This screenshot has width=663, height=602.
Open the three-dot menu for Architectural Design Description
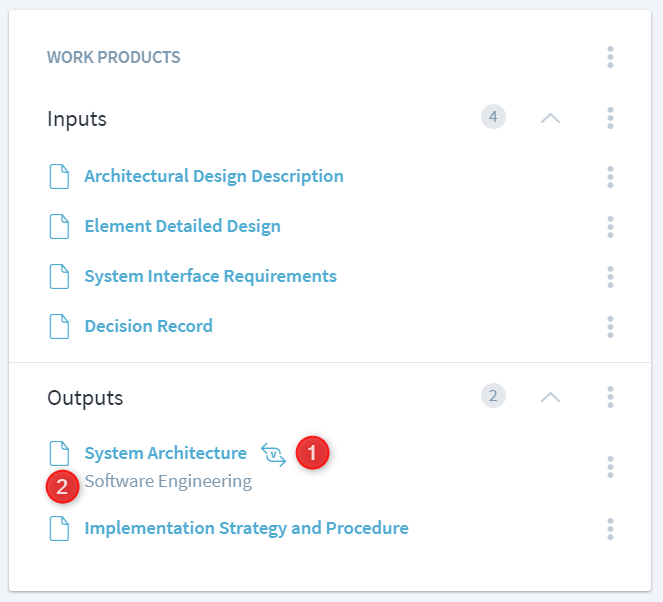[x=610, y=177]
